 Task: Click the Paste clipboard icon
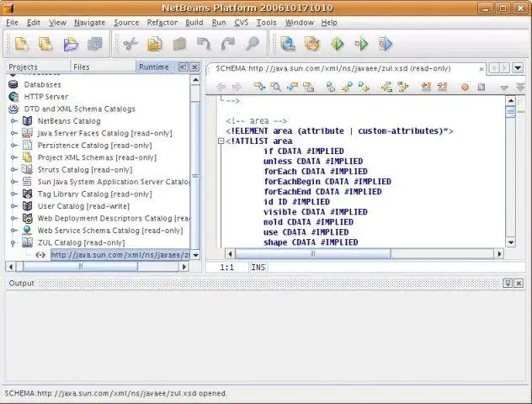[x=179, y=44]
